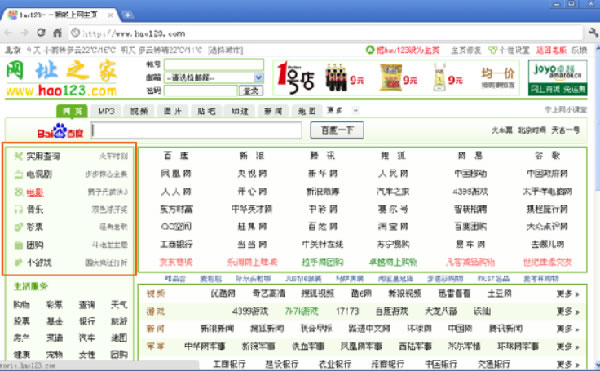Click the [选择城市] weather city link
This screenshot has height=371, width=600.
(225, 50)
